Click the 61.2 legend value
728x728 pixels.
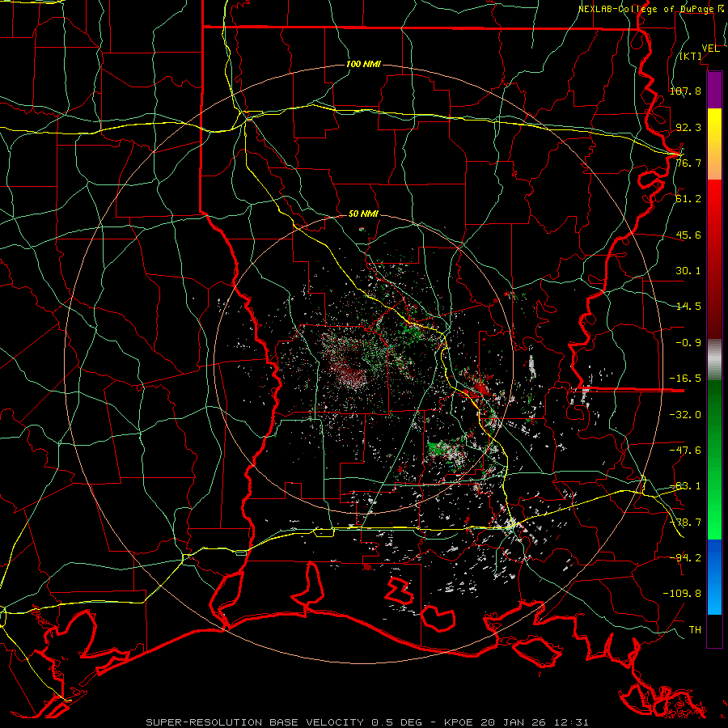coord(688,199)
